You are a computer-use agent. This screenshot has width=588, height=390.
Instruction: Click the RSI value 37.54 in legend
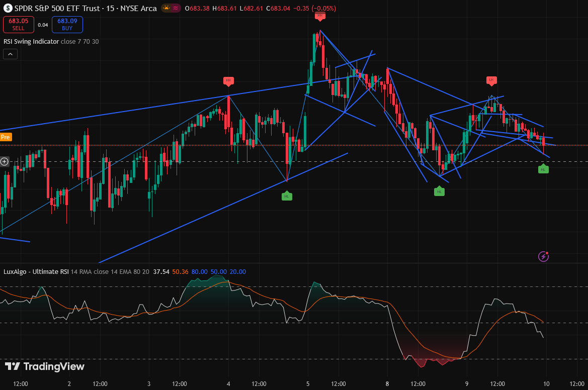coord(161,271)
